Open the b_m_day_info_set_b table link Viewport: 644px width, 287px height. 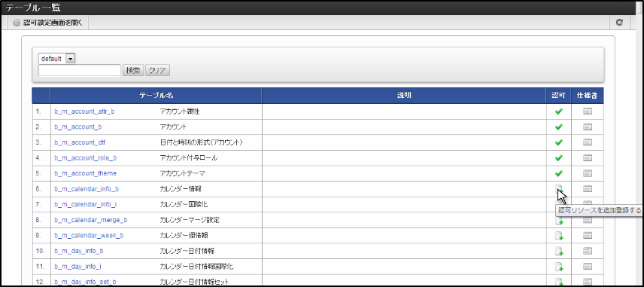[x=85, y=282]
